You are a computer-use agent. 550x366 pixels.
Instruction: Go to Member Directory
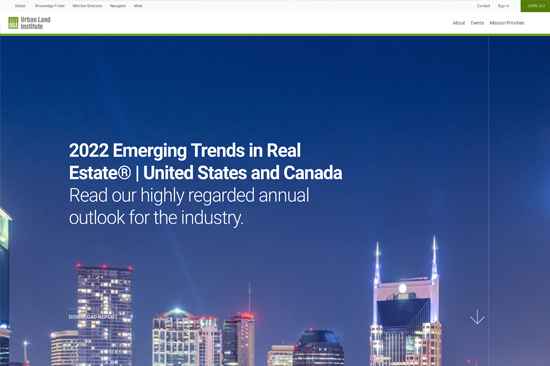click(87, 6)
